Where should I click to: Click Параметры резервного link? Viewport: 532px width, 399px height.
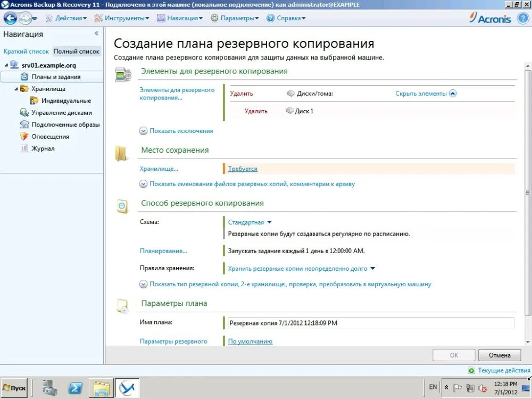(173, 342)
